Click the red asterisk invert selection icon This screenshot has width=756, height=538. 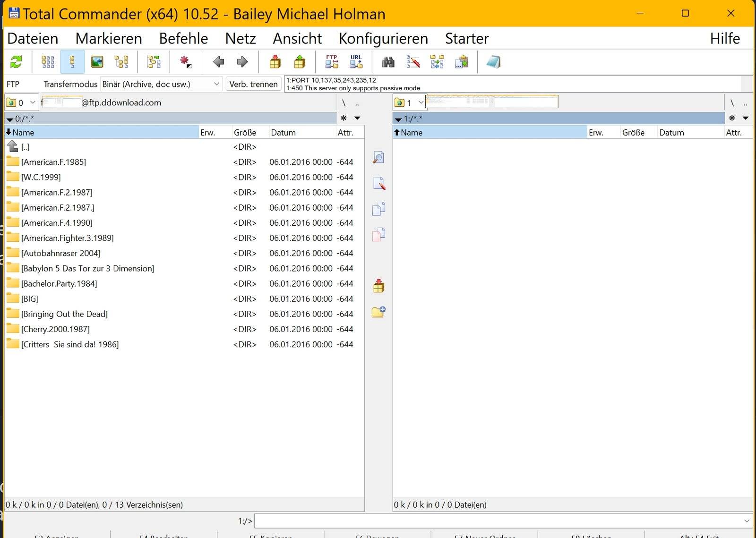[x=185, y=62]
